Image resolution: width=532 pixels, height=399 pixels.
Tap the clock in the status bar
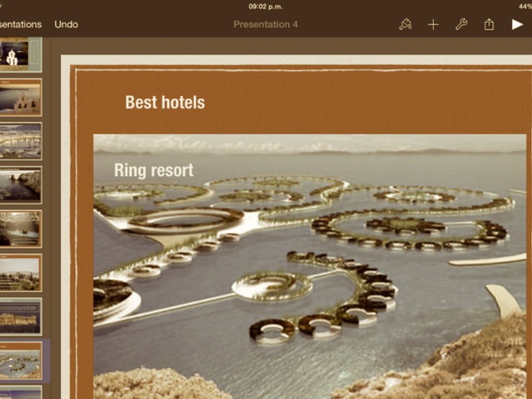(265, 7)
